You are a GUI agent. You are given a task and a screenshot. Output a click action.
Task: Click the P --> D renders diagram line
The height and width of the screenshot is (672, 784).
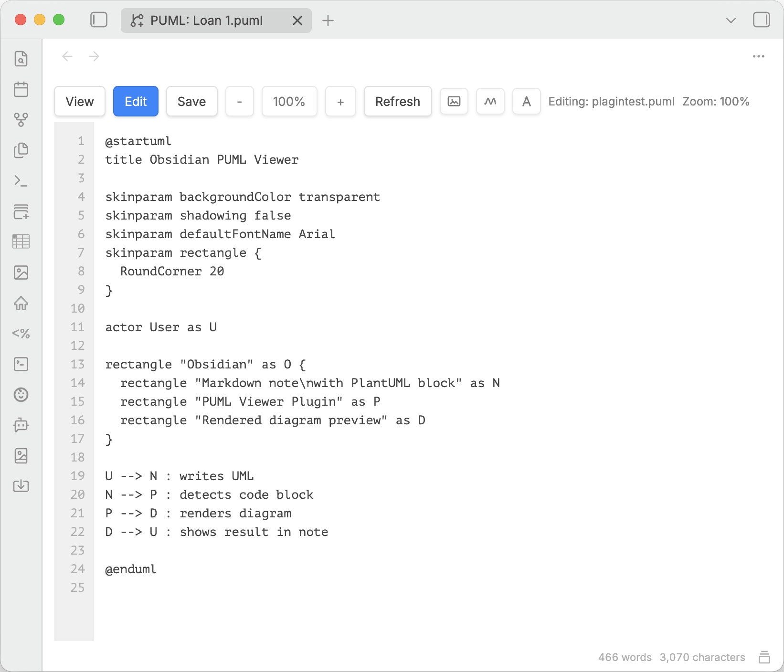(198, 514)
